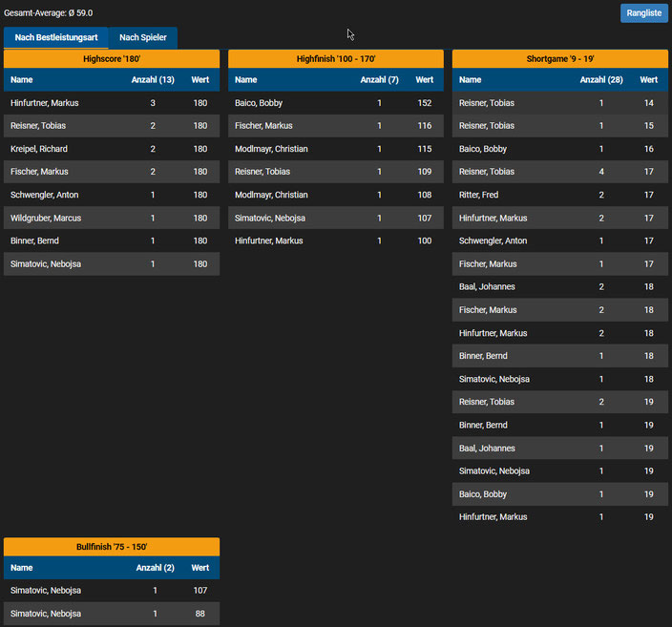Image resolution: width=672 pixels, height=627 pixels.
Task: Click Name column in Highscore table
Action: point(21,80)
